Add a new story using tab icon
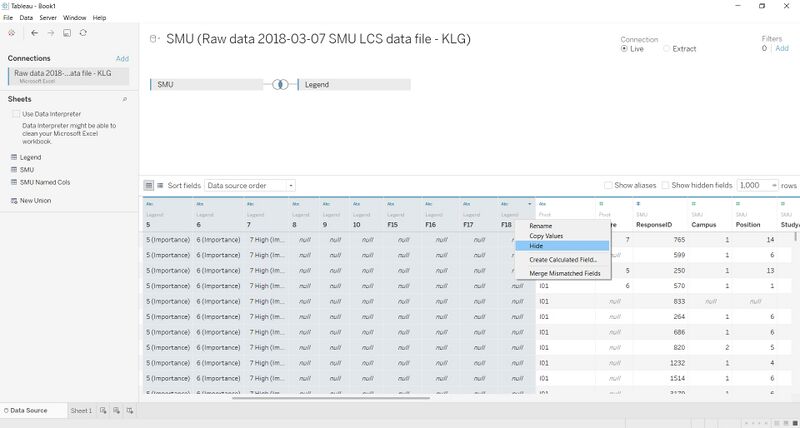Screen dimensions: 800x428 pos(130,410)
